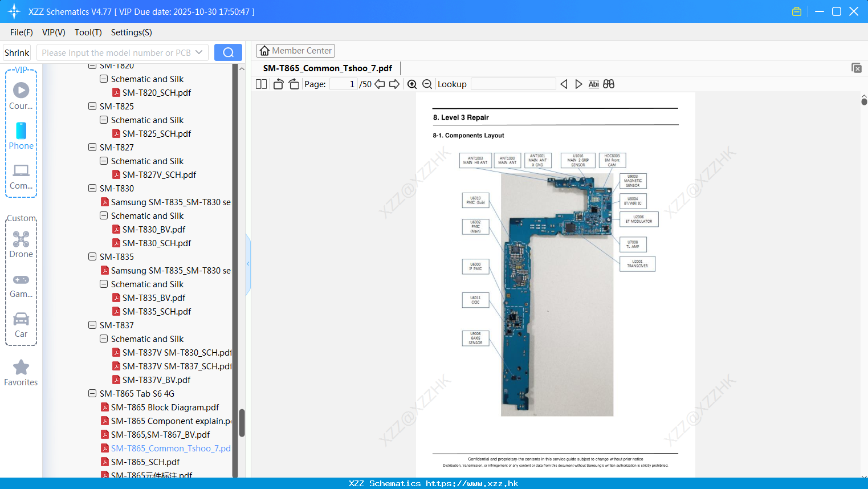Rotate the page clockwise
Image resolution: width=868 pixels, height=489 pixels.
(294, 84)
